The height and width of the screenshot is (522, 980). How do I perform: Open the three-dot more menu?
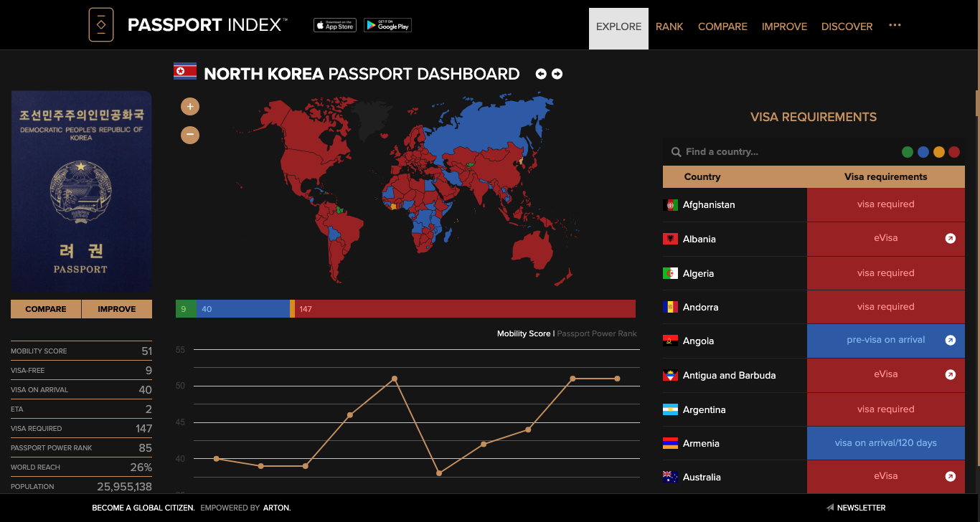[895, 25]
